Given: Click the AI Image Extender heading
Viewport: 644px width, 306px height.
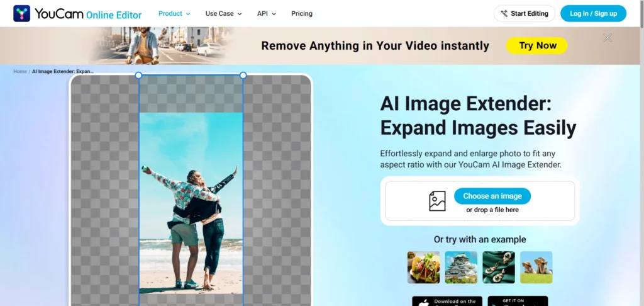Looking at the screenshot, I should [478, 116].
